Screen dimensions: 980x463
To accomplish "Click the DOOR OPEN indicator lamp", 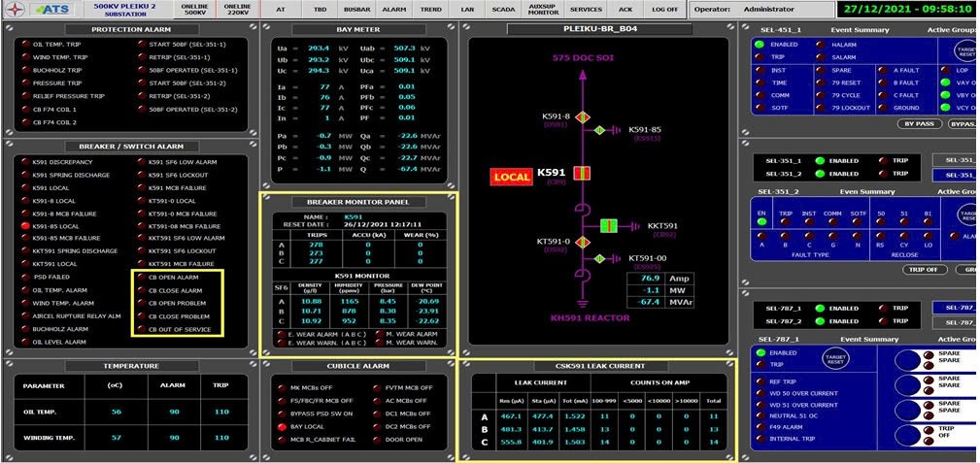I will [377, 440].
